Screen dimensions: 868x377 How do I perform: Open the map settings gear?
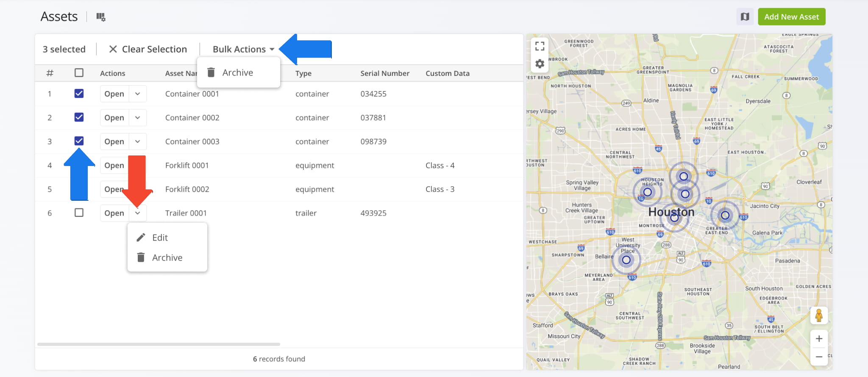coord(540,64)
